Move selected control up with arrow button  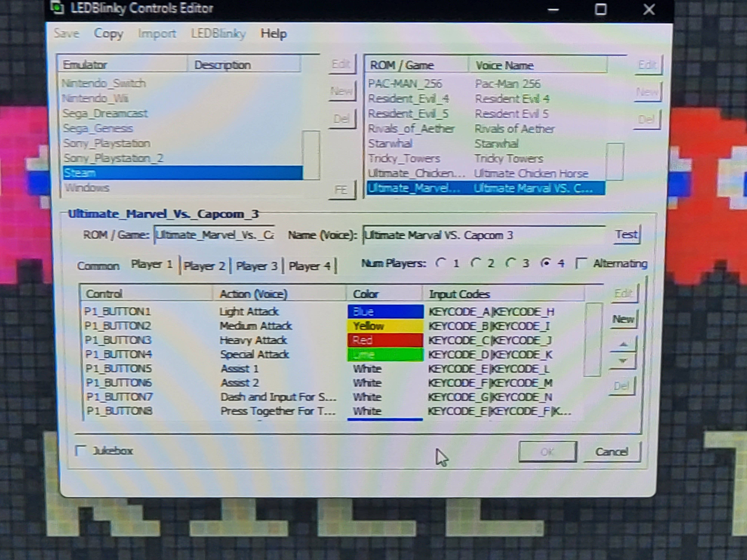click(623, 344)
